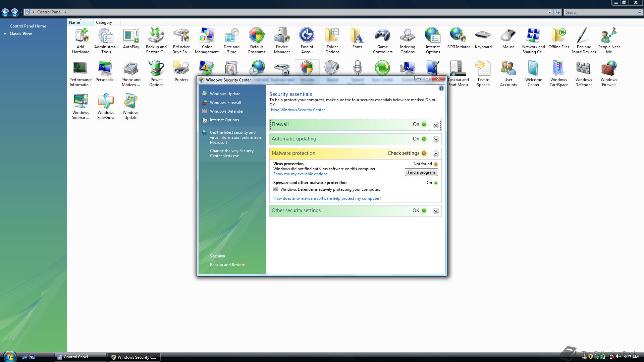Expand the Automatic updating section
Viewport: 644px width, 362px height.
(436, 139)
